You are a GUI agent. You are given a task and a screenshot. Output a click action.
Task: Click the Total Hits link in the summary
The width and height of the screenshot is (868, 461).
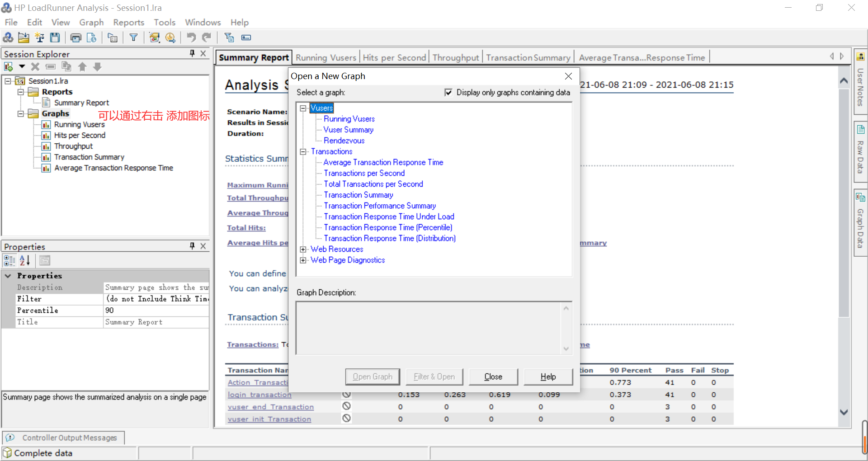[x=246, y=228]
